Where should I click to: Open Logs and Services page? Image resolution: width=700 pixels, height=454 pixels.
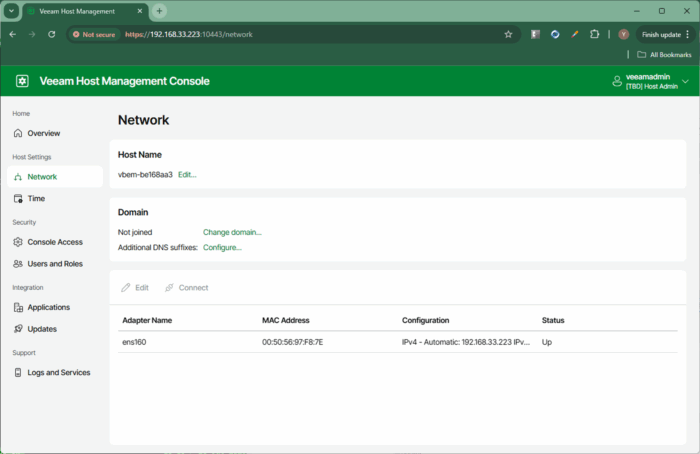[x=52, y=372]
